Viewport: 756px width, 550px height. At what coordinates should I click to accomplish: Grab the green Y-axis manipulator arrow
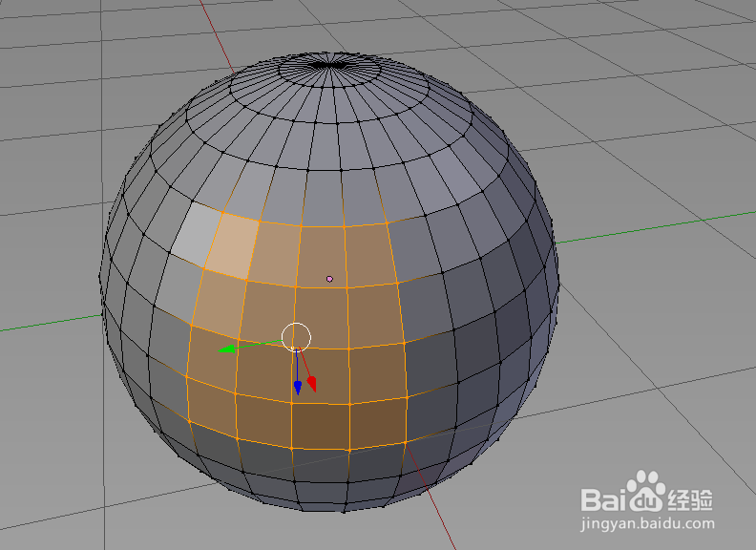(226, 349)
